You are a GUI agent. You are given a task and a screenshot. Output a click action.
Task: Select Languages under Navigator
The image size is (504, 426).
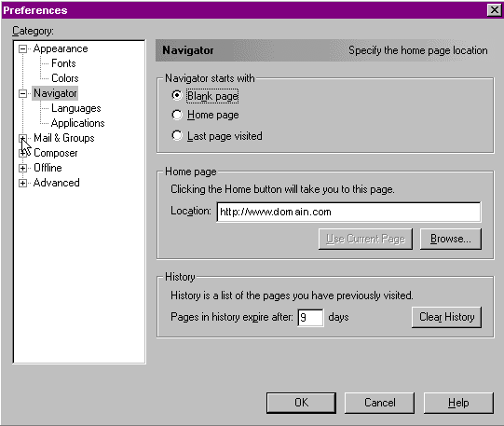coord(75,108)
